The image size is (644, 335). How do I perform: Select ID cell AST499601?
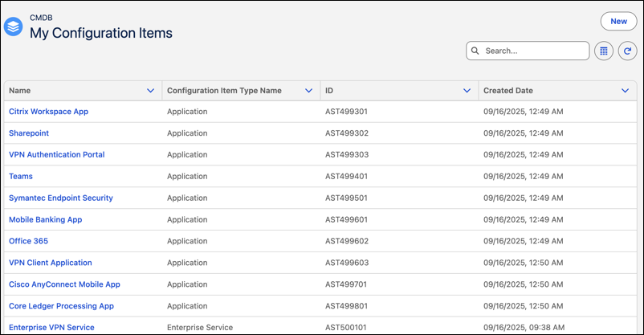(346, 219)
